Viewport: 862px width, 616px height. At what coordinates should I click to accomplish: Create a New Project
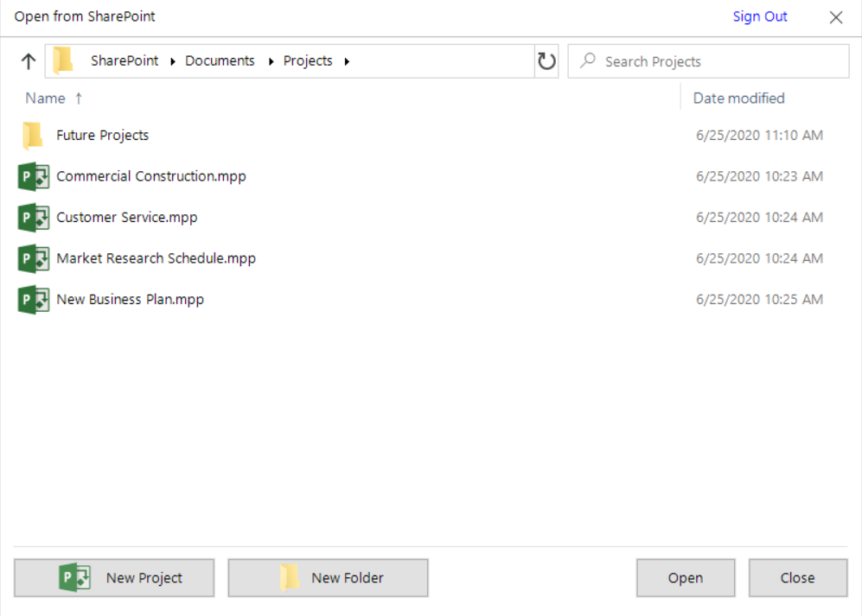point(114,578)
